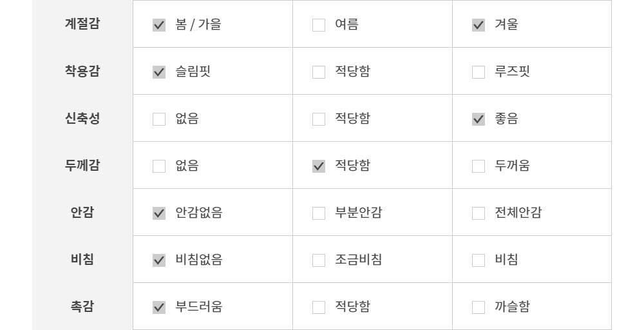This screenshot has height=330, width=644.
Task: Check the 두꺼움 thickness checkbox
Action: (478, 166)
